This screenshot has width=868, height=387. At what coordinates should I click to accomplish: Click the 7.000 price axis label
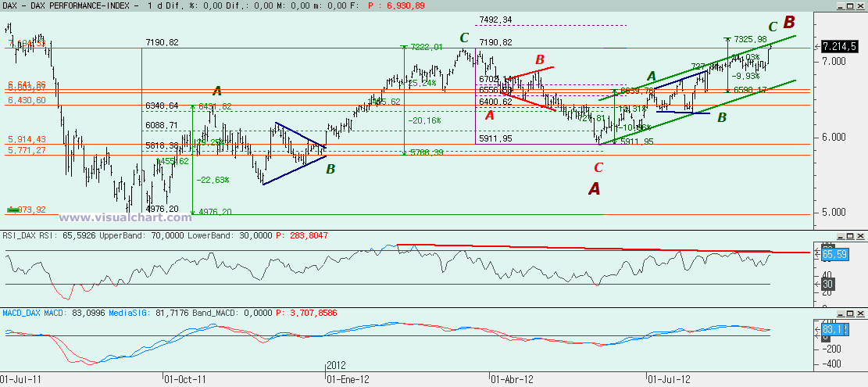click(833, 61)
